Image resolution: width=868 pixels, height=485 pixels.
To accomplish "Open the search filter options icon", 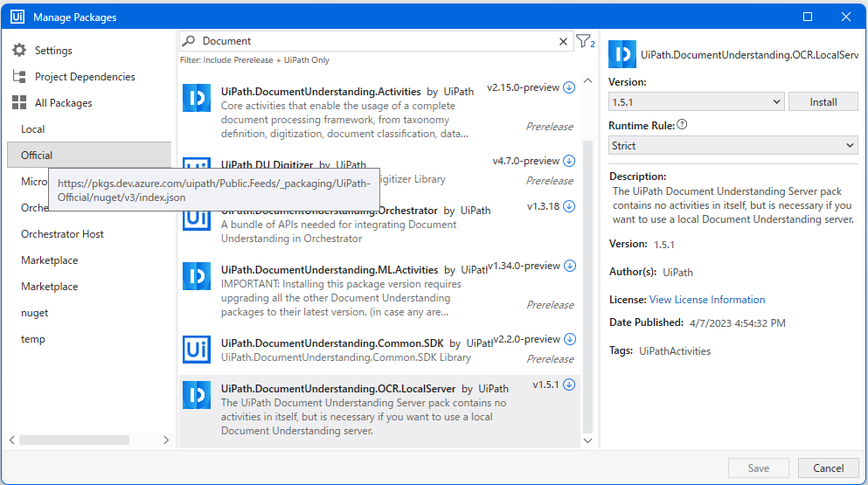I will coord(585,41).
